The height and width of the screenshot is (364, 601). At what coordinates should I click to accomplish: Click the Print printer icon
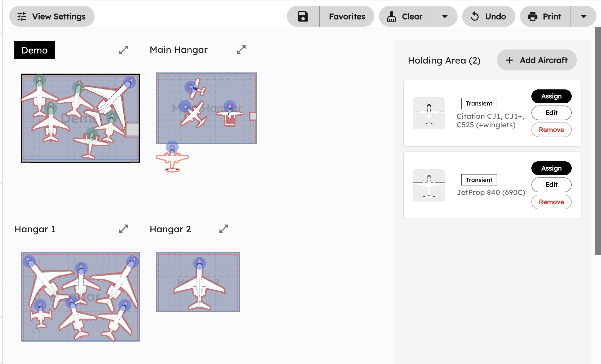(x=534, y=16)
